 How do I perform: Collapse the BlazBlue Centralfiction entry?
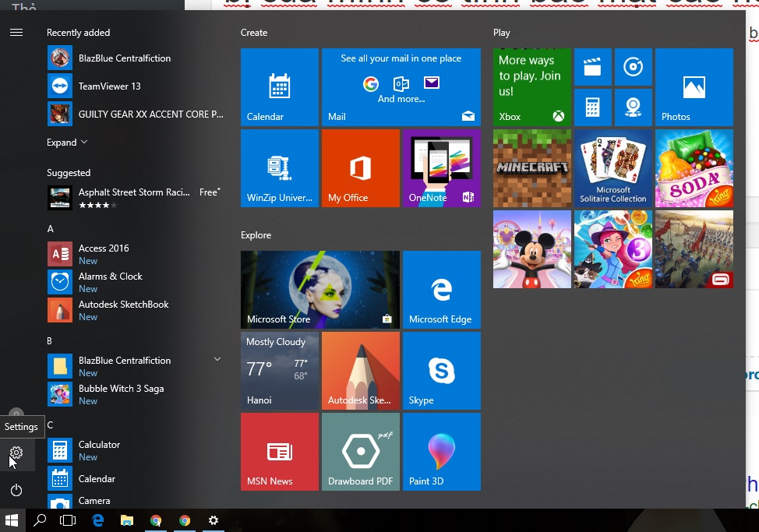(x=217, y=360)
